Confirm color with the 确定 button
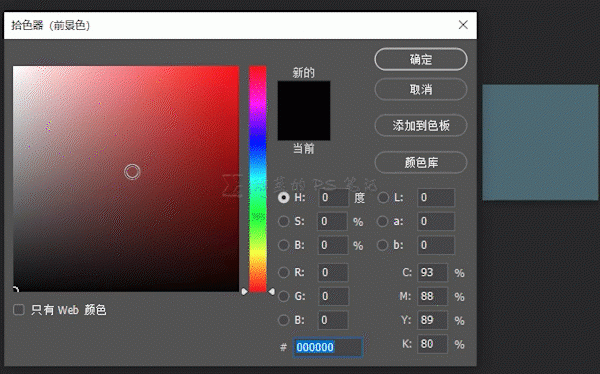This screenshot has width=600, height=374. pos(421,59)
